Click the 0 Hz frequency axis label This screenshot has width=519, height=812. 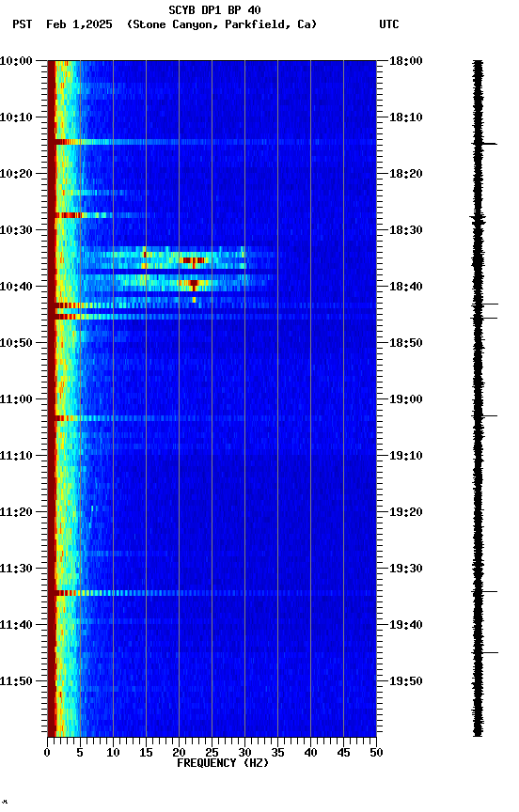point(47,753)
